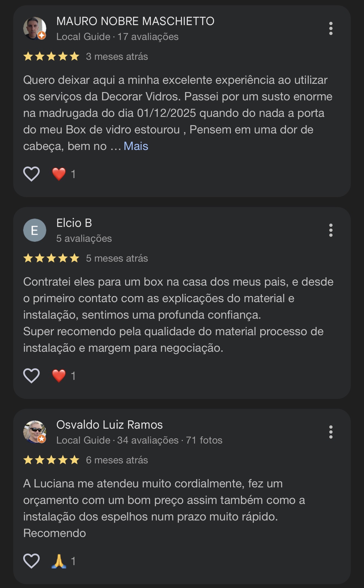Open Osvaldo Luiz Ramos's profile photo
This screenshot has width=364, height=588.
pos(34,432)
